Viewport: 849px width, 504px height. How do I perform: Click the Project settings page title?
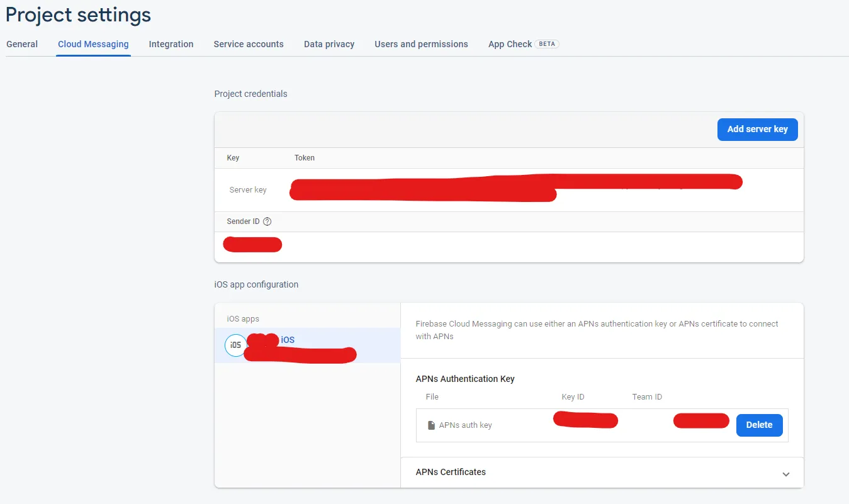click(79, 15)
